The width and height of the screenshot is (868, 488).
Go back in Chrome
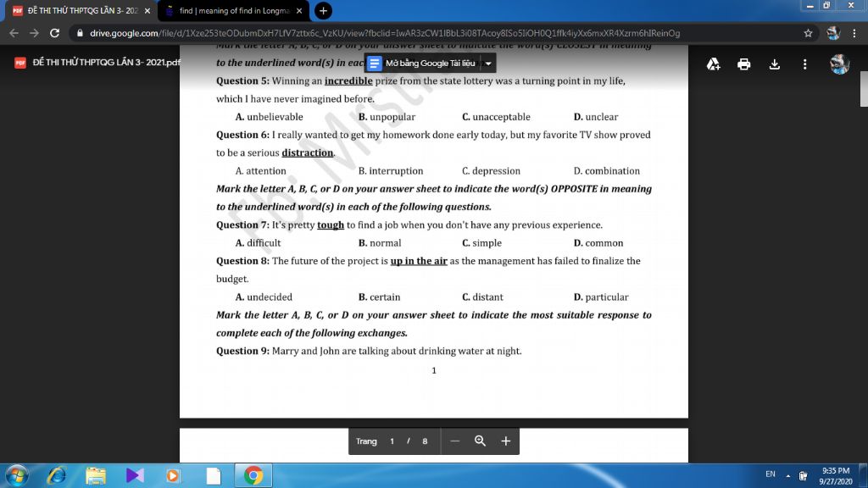coord(14,33)
